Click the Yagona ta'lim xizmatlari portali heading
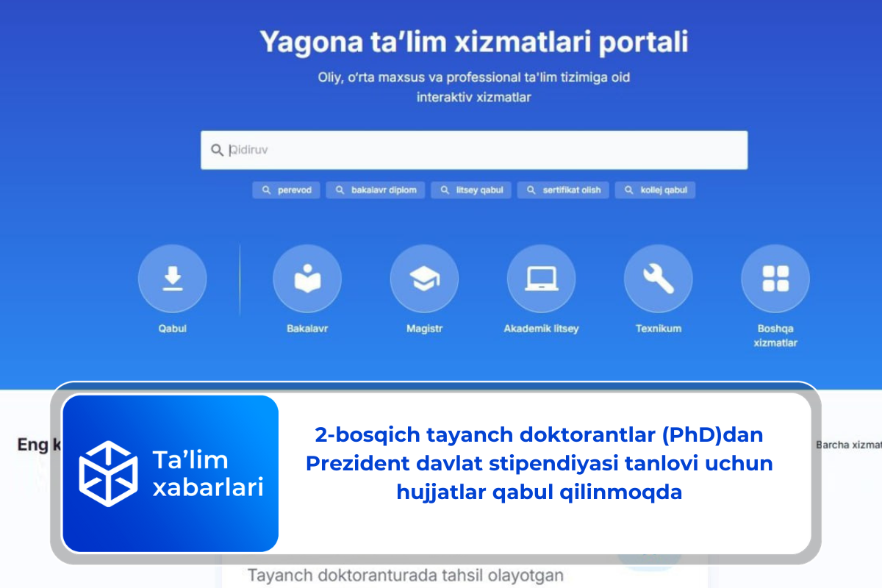 click(x=475, y=42)
